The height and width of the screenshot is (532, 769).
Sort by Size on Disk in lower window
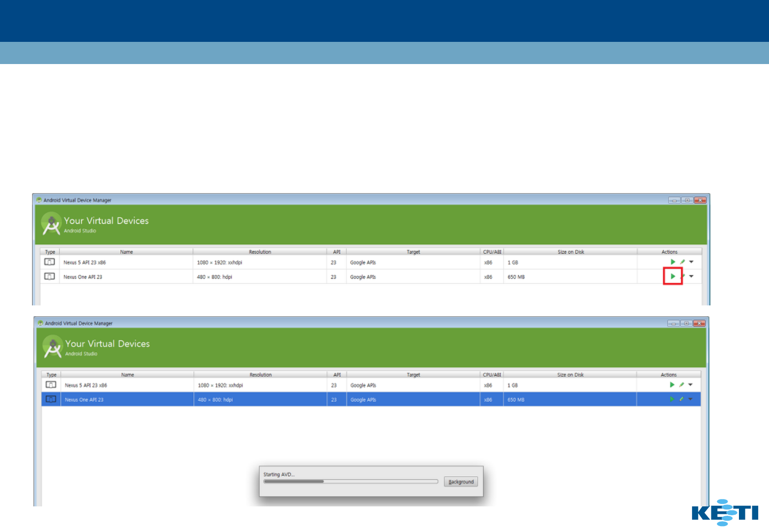(570, 375)
